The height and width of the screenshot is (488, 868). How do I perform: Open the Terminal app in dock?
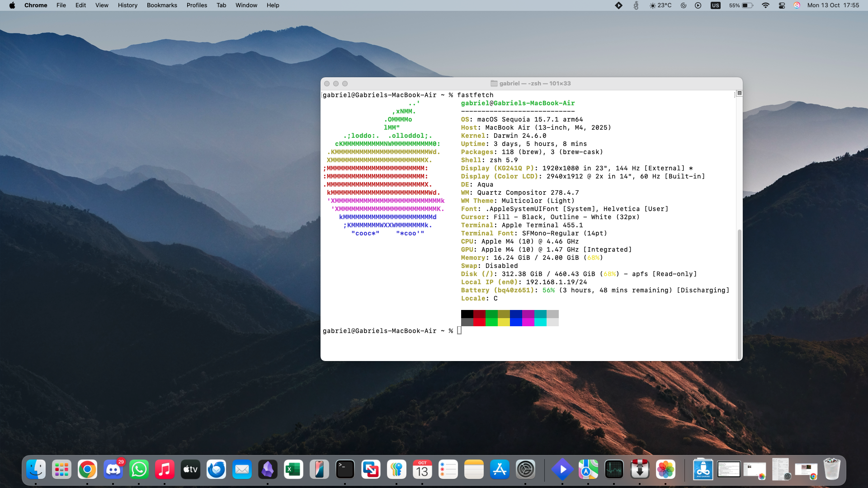coord(345,470)
